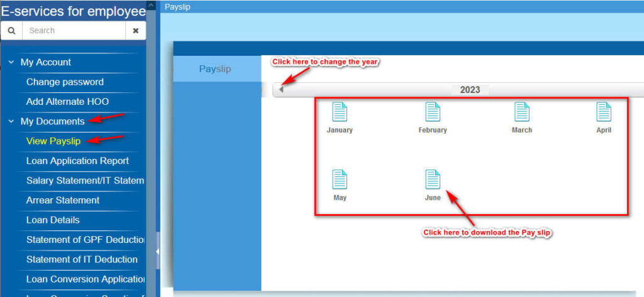Open Statement of IT Deduction

point(82,259)
